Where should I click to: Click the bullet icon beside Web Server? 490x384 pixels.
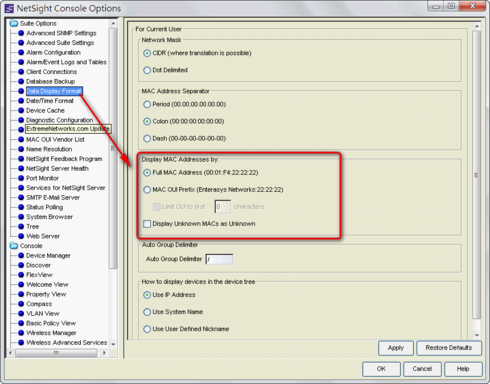pos(21,236)
